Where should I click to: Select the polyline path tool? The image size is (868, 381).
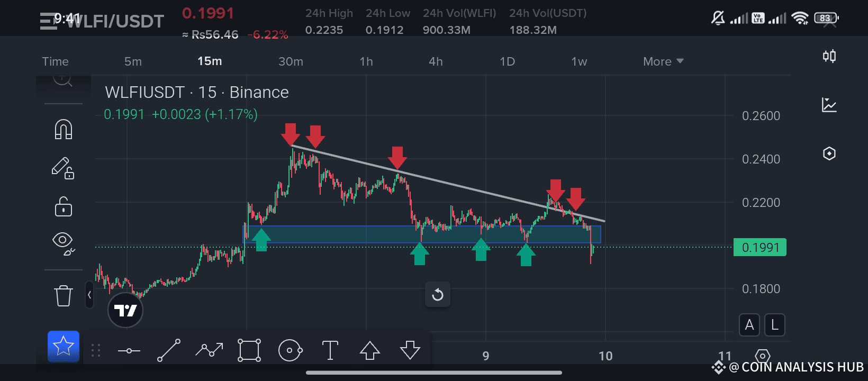(209, 349)
